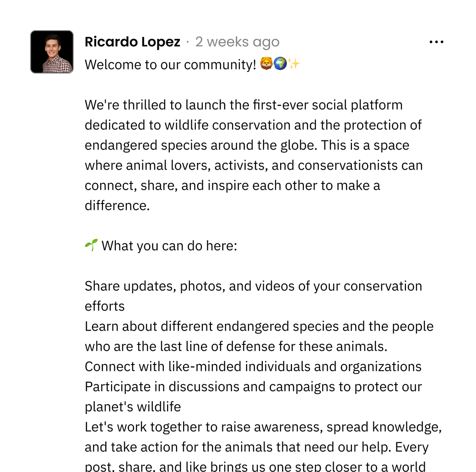This screenshot has height=472, width=476.
Task: Click the "Welcome to our community!" text
Action: [x=170, y=64]
